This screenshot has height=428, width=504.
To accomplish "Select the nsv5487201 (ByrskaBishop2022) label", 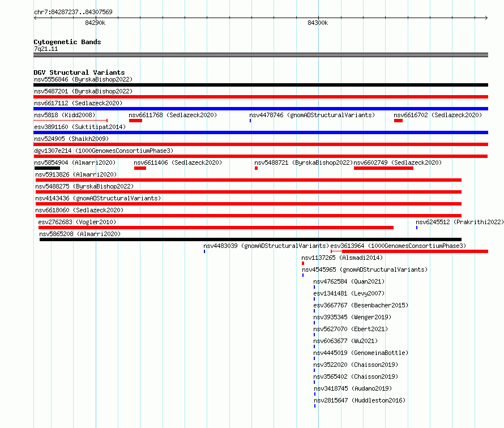I will point(83,91).
